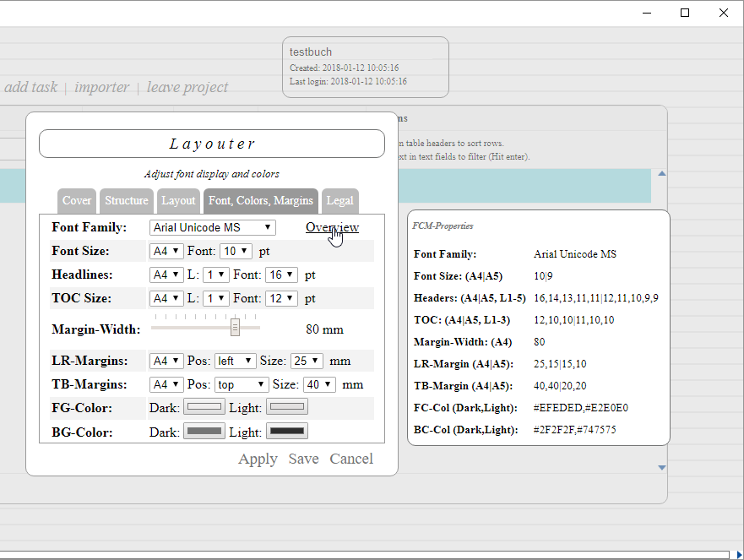
Task: Open the Font Size pt value dropdown
Action: tap(236, 251)
